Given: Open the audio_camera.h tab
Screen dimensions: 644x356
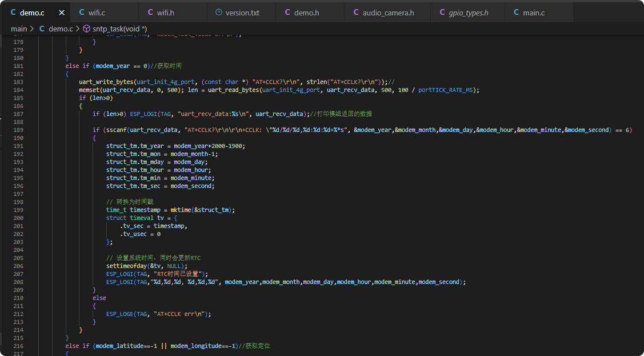Looking at the screenshot, I should 387,13.
